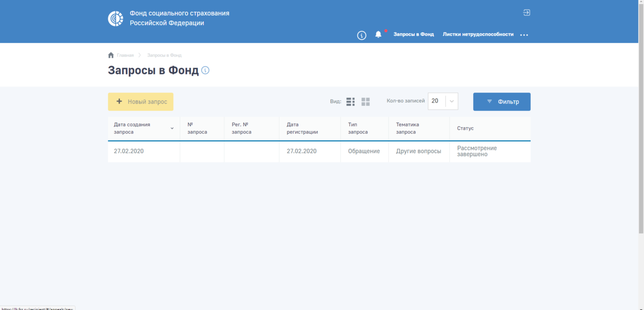Click the Рег. № запроса column header
This screenshot has width=644, height=310.
tap(252, 128)
